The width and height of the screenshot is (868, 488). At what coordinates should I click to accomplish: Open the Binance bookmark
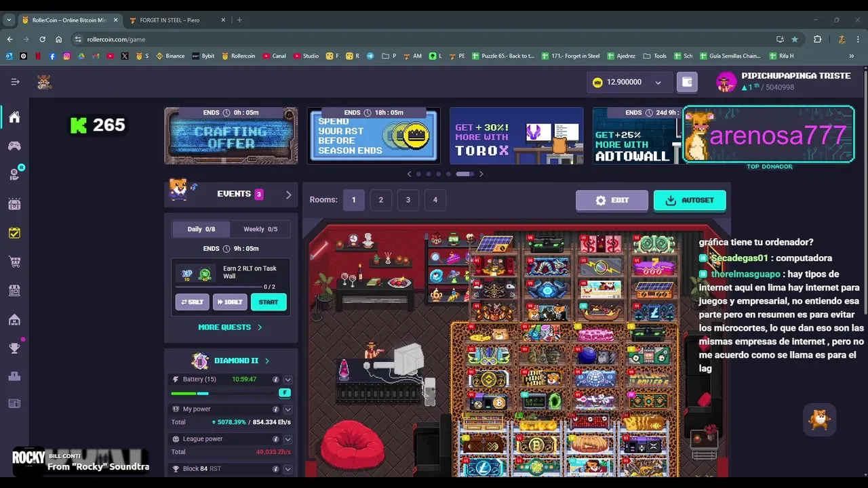pyautogui.click(x=170, y=56)
